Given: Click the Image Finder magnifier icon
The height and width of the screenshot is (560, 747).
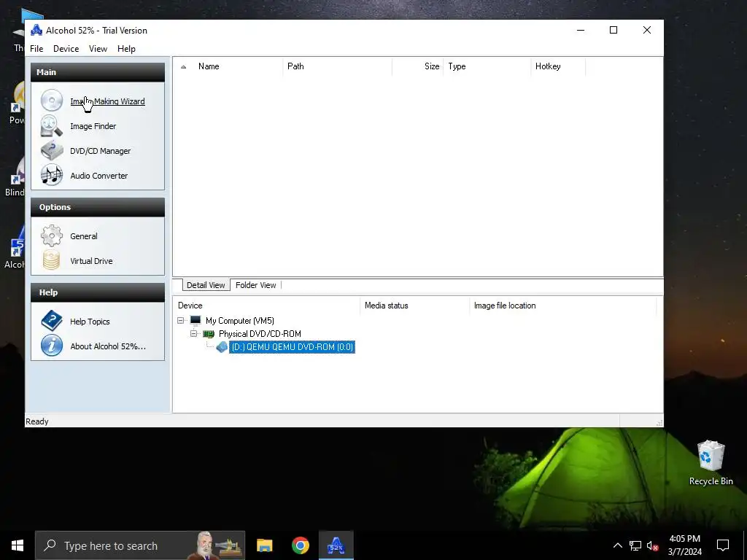Looking at the screenshot, I should point(52,125).
